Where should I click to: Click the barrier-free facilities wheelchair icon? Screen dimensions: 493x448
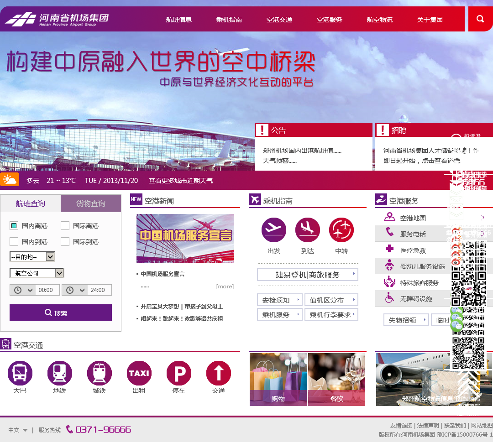[x=389, y=297]
